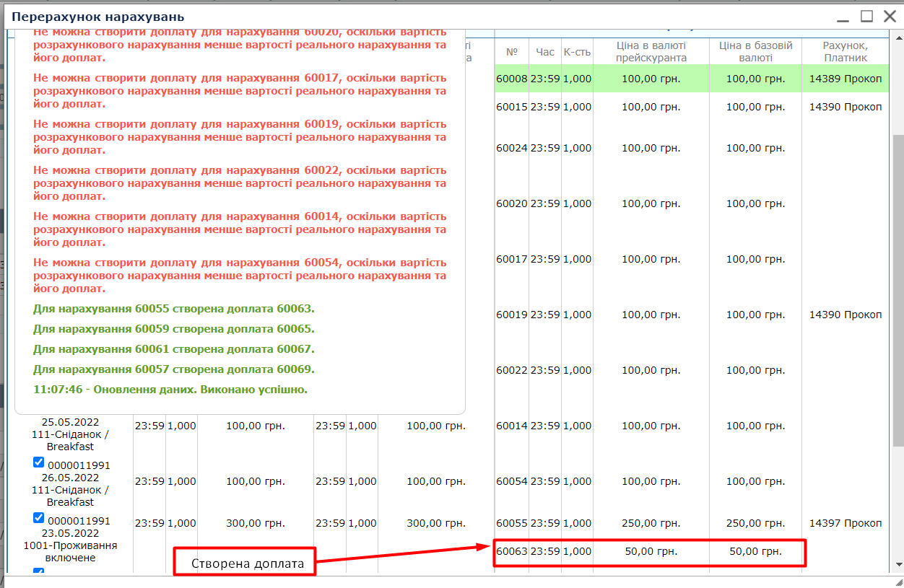Maximize the Перерахунок нарахувань window

(x=867, y=16)
